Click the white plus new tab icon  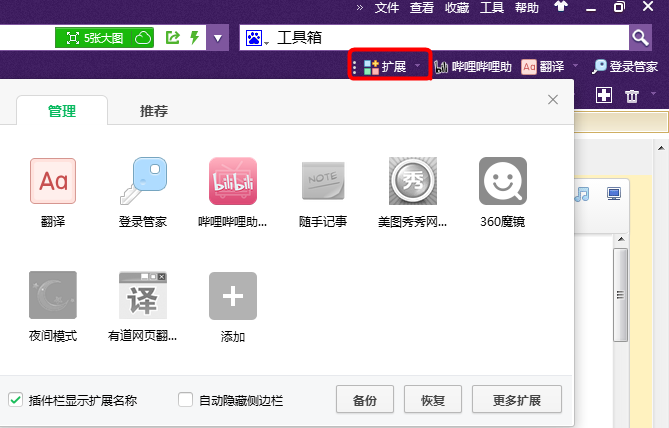click(x=604, y=95)
